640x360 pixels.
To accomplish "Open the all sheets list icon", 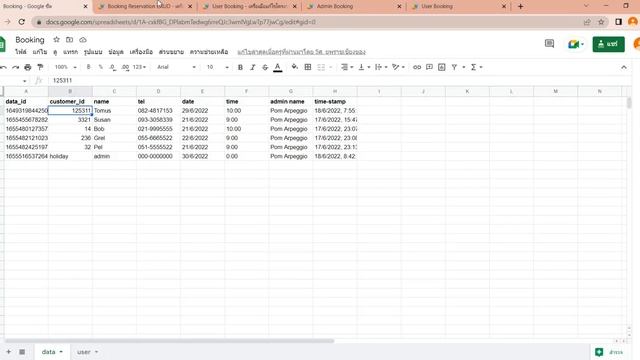I will [22, 352].
